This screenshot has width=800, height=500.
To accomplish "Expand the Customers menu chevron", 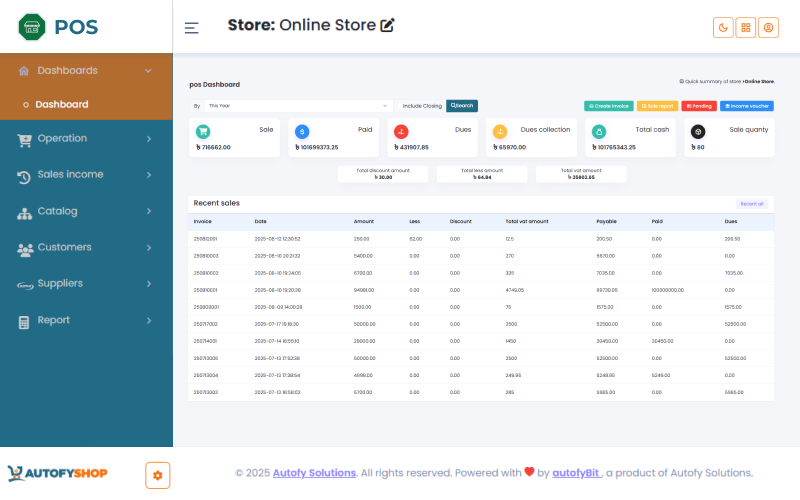I will (149, 248).
